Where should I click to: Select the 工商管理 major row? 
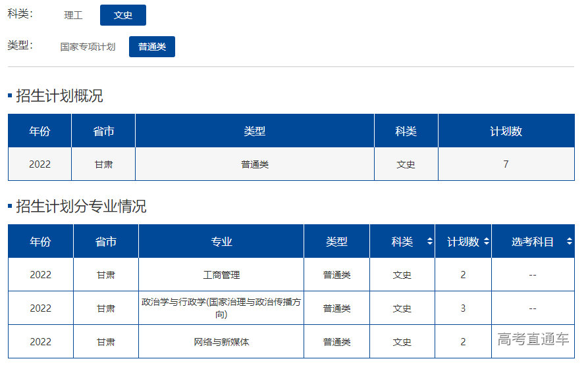221,275
